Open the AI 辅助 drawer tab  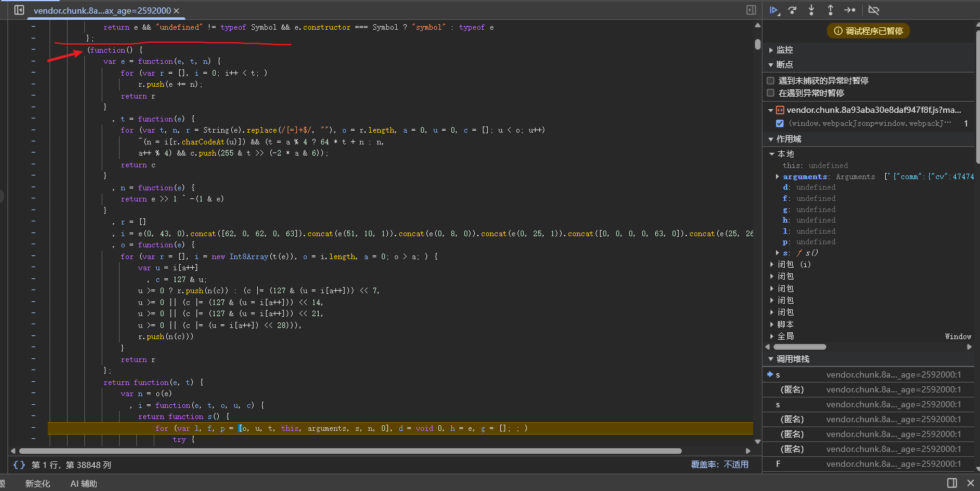84,484
